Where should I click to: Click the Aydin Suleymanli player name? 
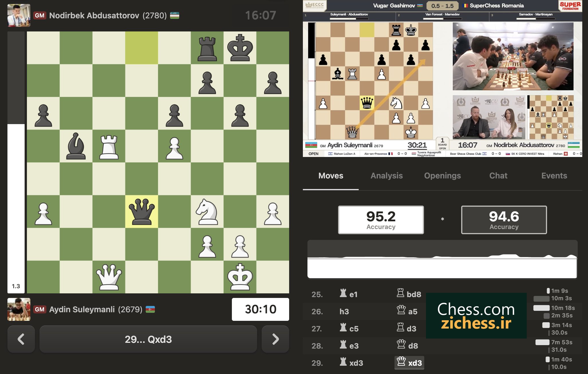pyautogui.click(x=82, y=309)
